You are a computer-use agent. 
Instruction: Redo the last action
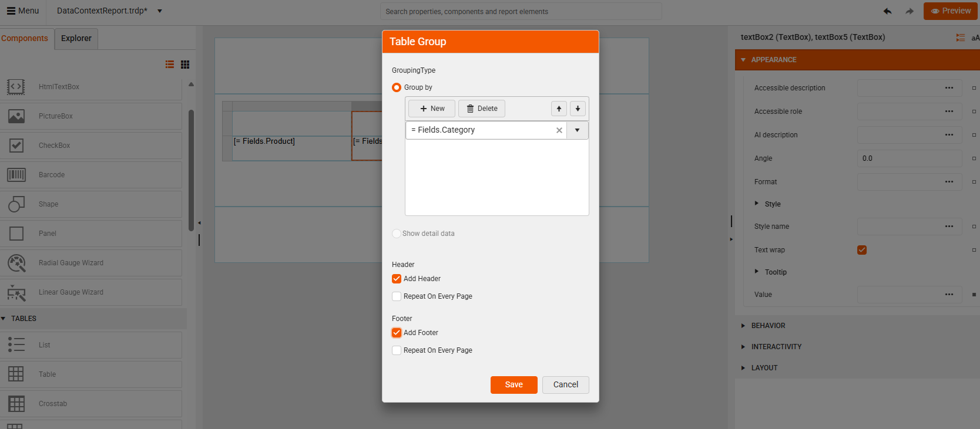(x=909, y=11)
